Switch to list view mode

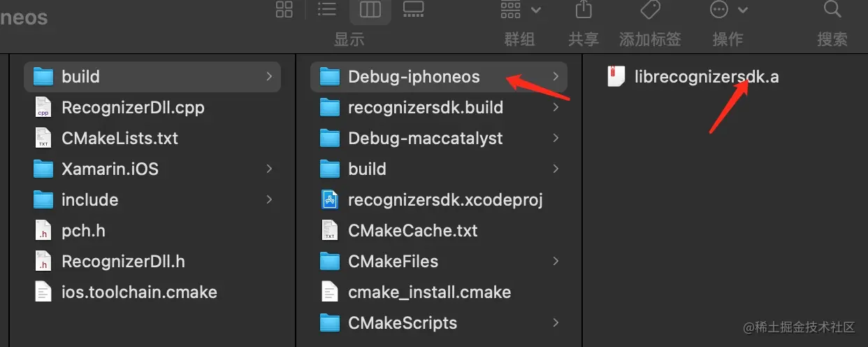click(327, 9)
